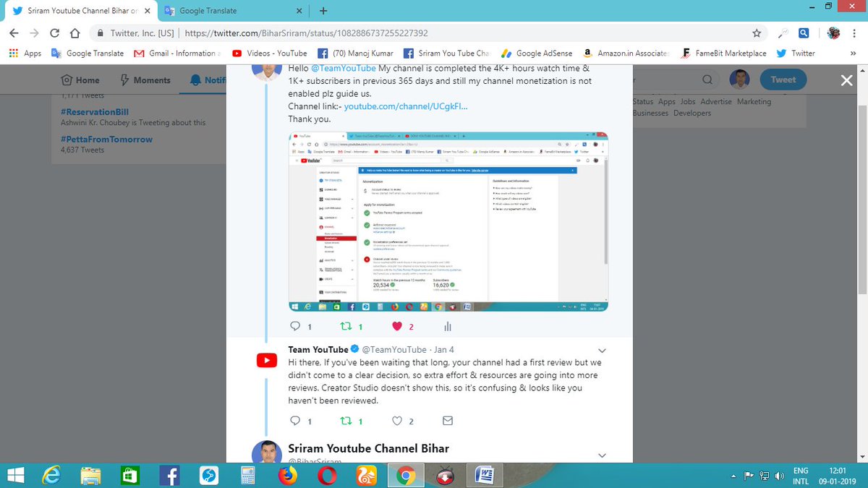Bookmark this page with the star
Screen dimensions: 868x488
click(757, 33)
